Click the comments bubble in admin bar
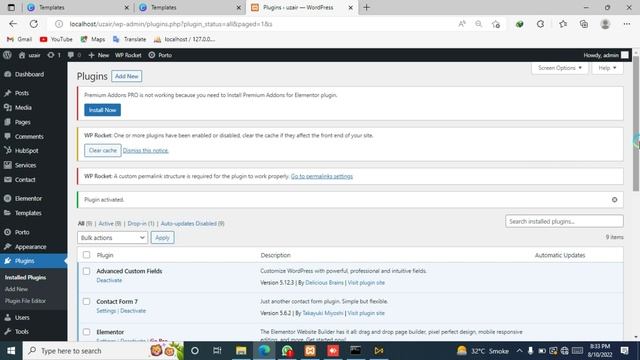The height and width of the screenshot is (360, 640). pyautogui.click(x=74, y=55)
